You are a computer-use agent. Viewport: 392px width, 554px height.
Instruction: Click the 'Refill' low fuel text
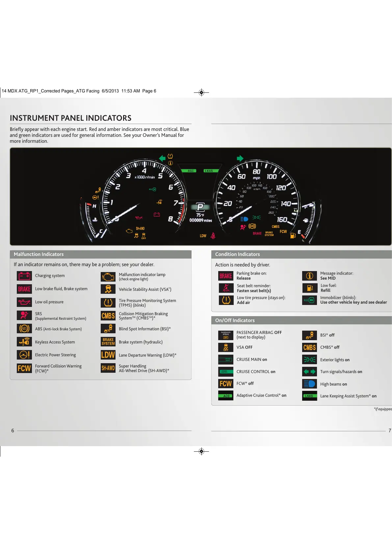tap(326, 290)
